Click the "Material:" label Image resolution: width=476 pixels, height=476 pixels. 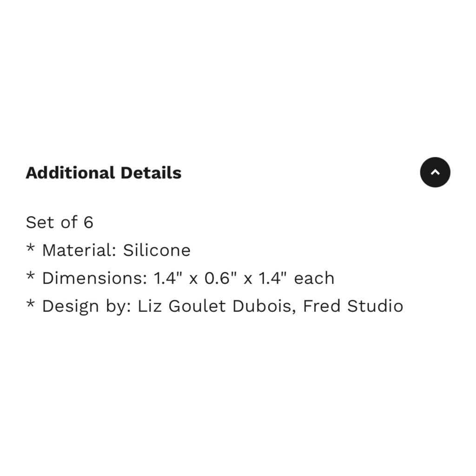pyautogui.click(x=79, y=250)
